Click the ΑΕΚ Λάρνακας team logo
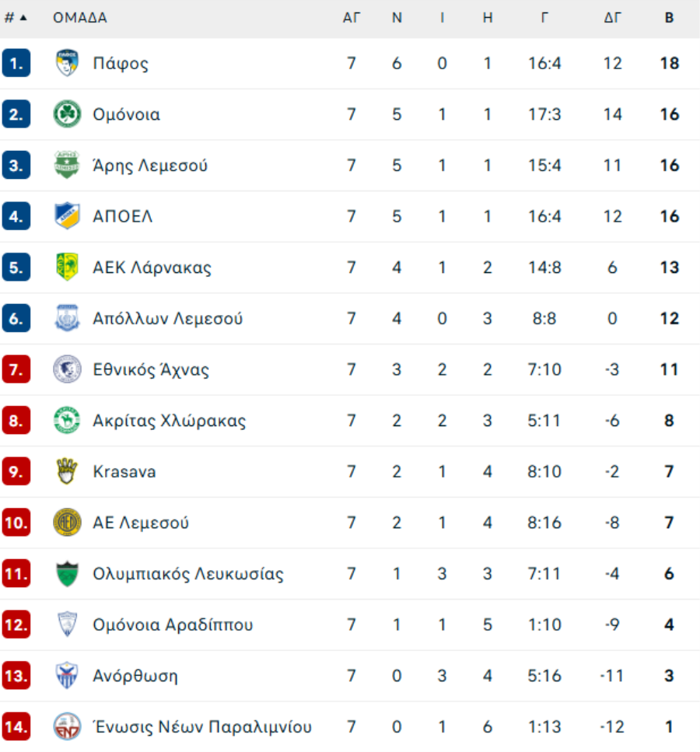The width and height of the screenshot is (700, 752). tap(67, 268)
